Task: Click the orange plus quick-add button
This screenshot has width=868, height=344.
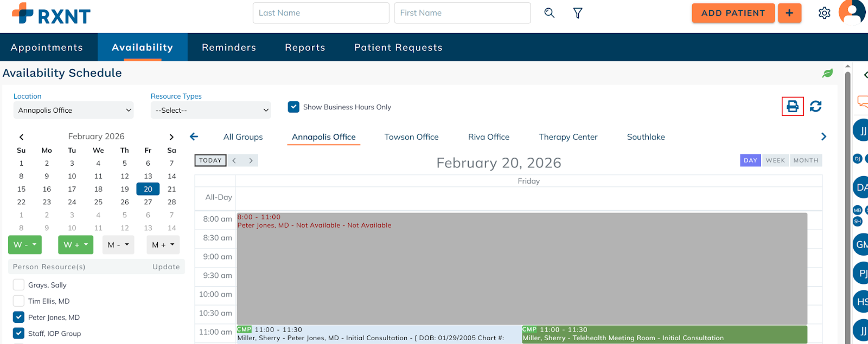Action: [x=789, y=13]
